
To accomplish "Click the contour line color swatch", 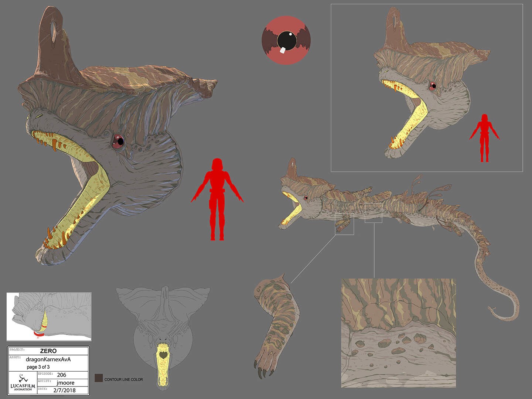I will [99, 378].
